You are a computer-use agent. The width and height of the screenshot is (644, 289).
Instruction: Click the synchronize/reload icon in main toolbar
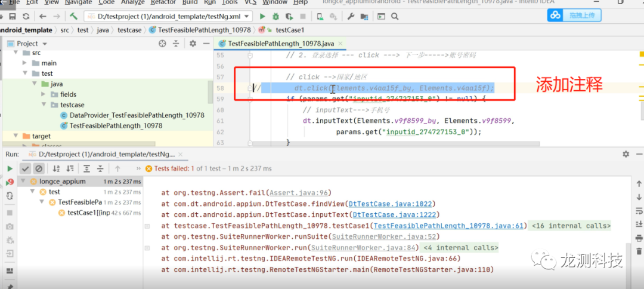pyautogui.click(x=26, y=17)
